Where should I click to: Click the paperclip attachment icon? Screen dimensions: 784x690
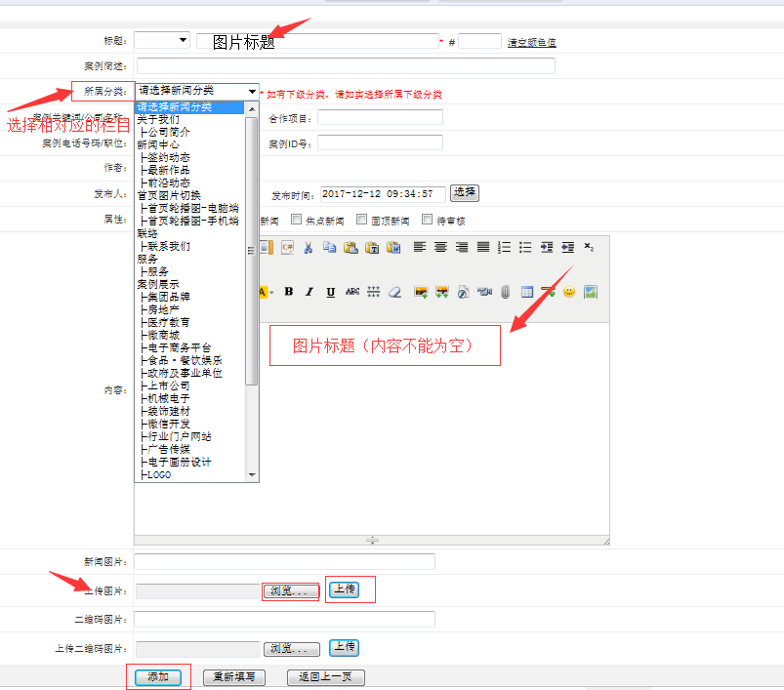click(x=505, y=291)
